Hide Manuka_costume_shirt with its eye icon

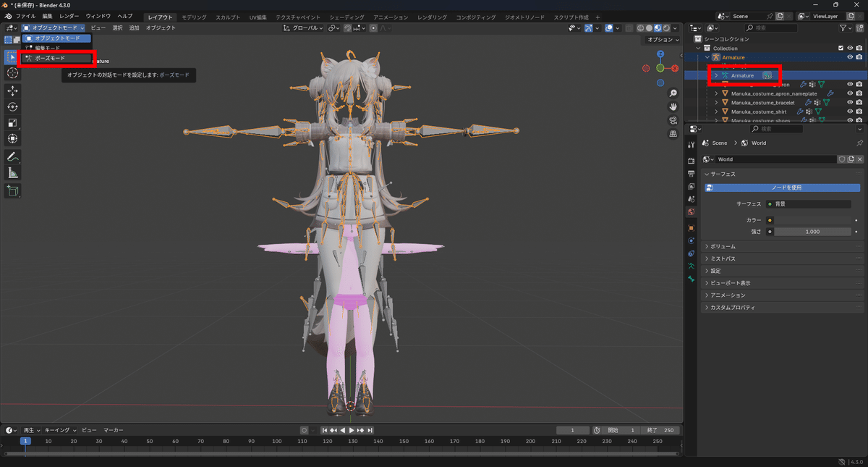(850, 112)
